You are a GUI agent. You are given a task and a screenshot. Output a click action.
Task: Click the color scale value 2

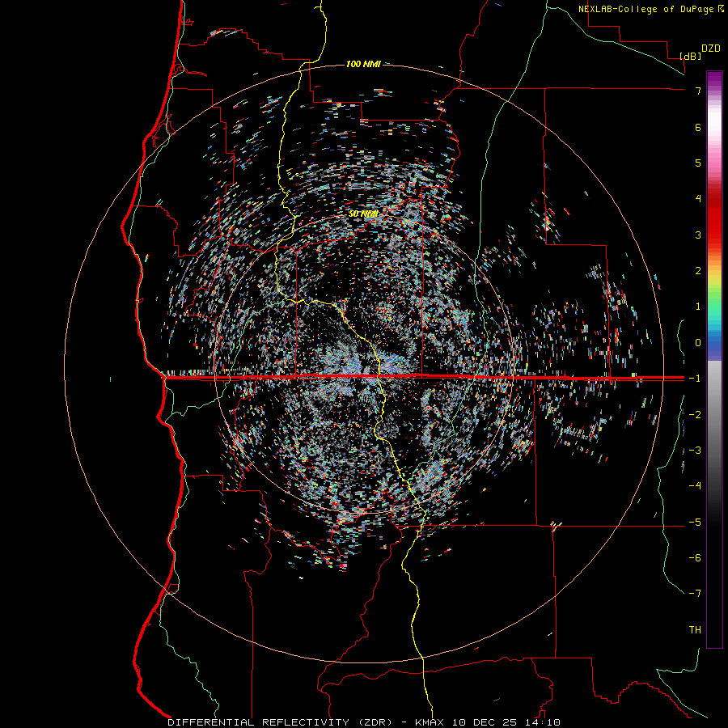[x=698, y=270]
